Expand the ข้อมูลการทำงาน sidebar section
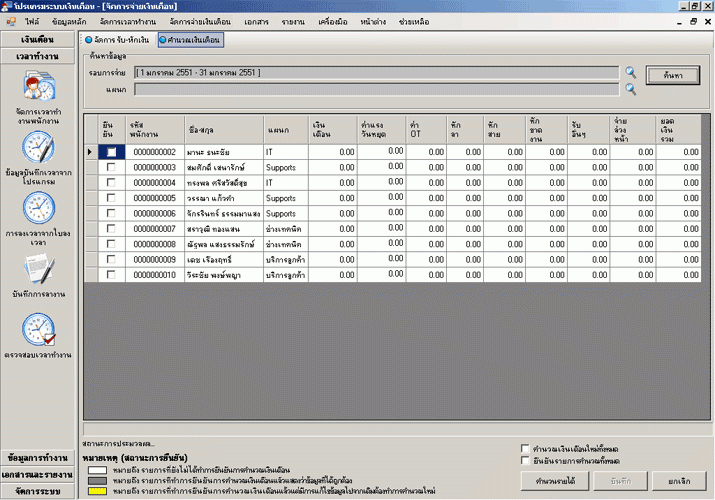 37,458
